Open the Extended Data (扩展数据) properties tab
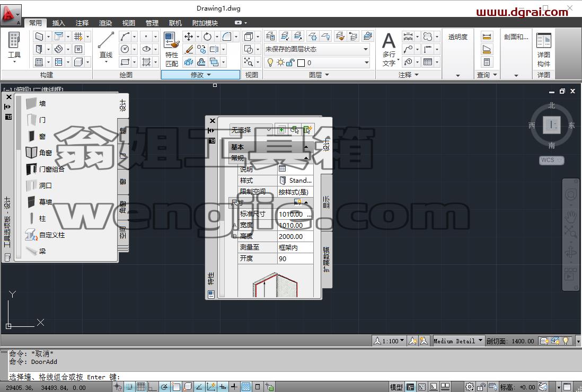The width and height of the screenshot is (582, 392). point(327,259)
